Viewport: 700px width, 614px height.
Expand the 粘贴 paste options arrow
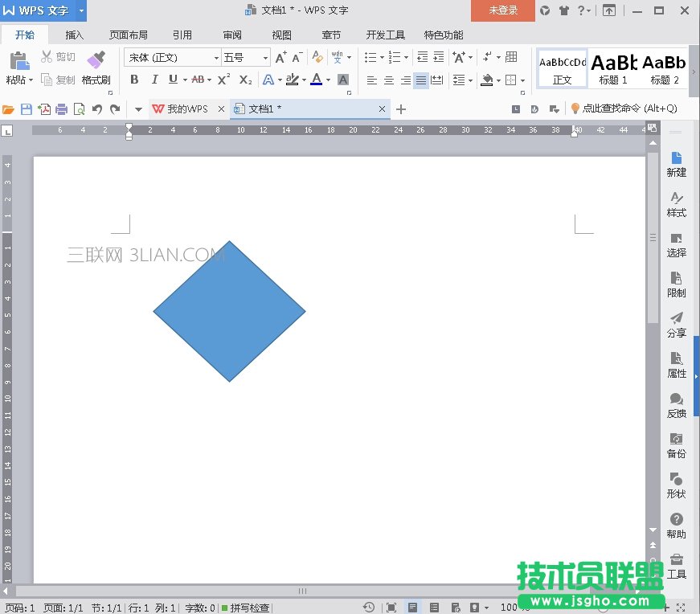tap(31, 80)
